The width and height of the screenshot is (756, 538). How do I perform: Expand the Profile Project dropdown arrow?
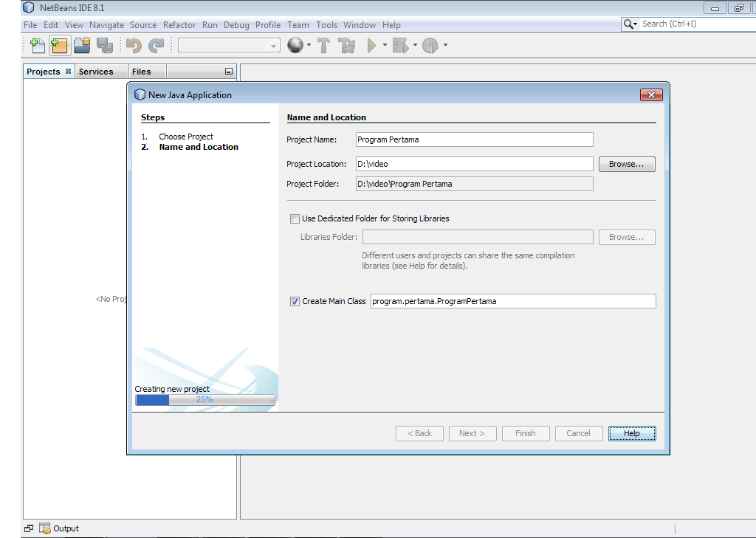[x=445, y=45]
